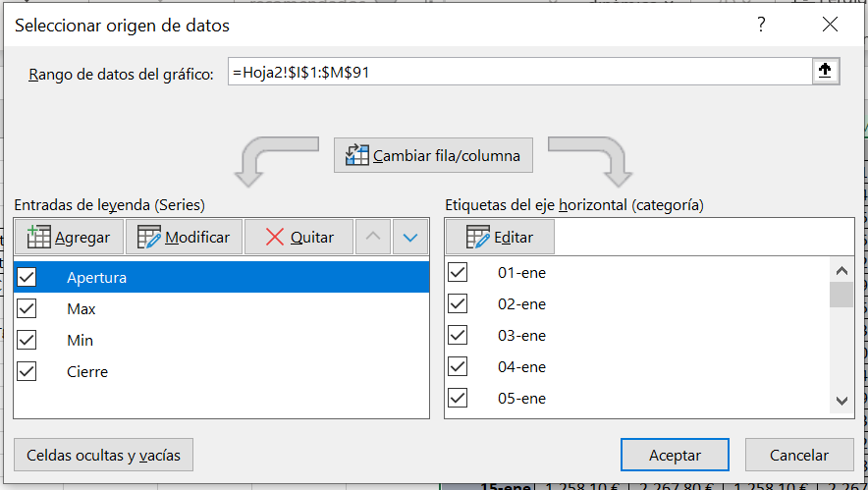Viewport: 868px width, 490px height.
Task: Click the collapse dialog range selector icon
Action: pyautogui.click(x=826, y=71)
